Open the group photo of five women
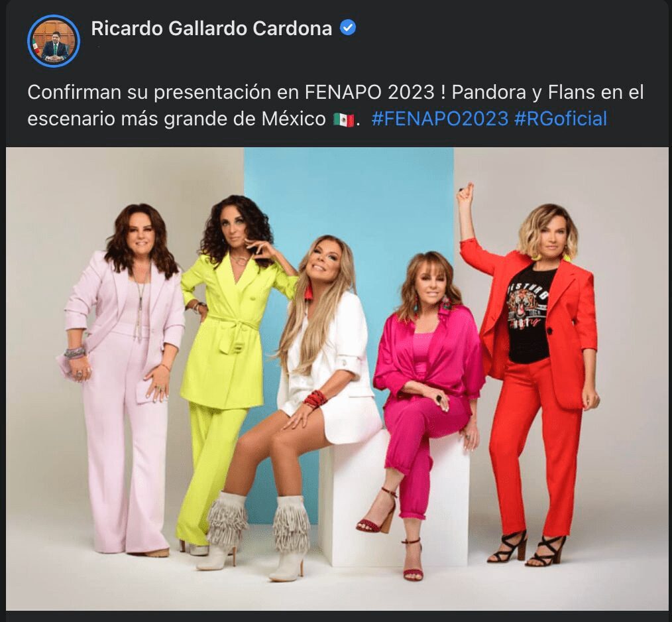Screen dimensions: 672x622 tap(337, 379)
